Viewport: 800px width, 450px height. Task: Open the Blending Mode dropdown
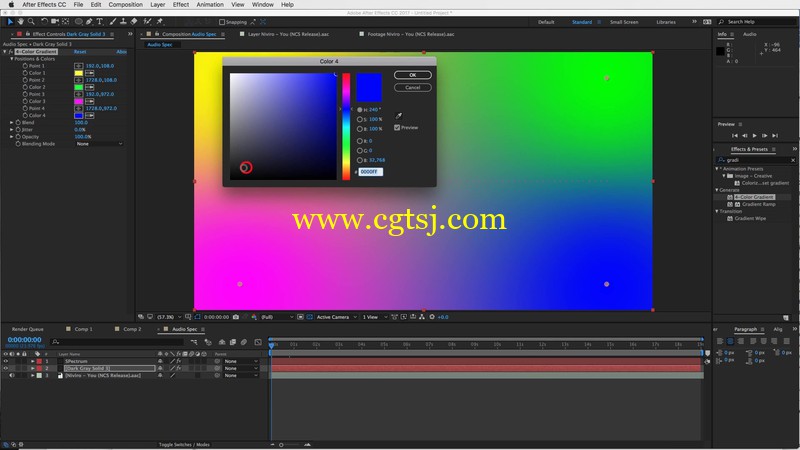pyautogui.click(x=99, y=144)
